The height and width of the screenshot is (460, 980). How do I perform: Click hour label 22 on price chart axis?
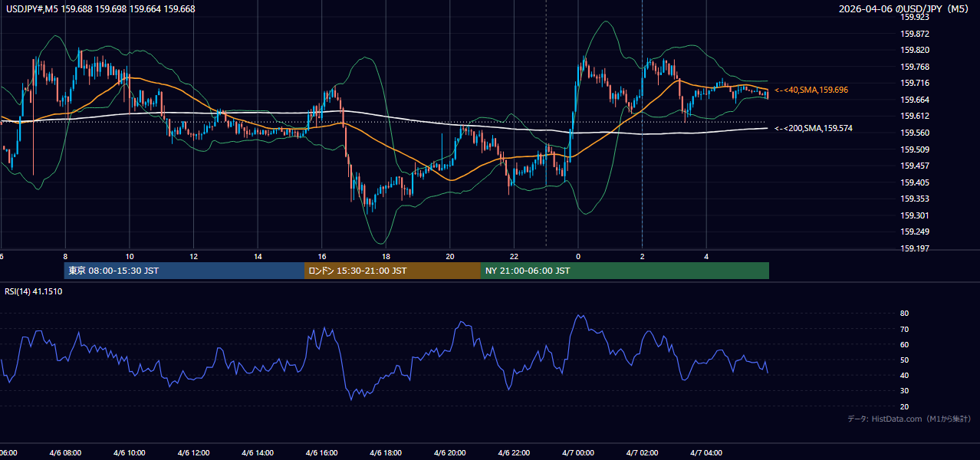[x=515, y=257]
